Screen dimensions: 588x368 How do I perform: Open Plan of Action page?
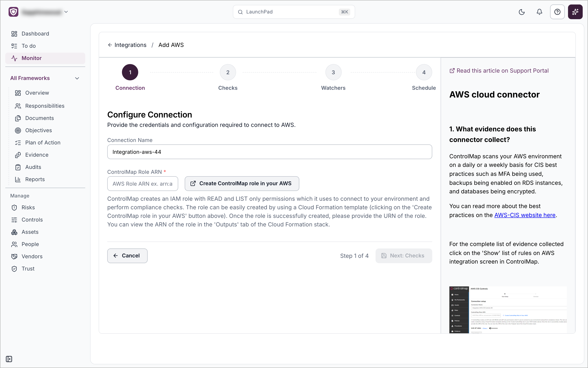[43, 143]
